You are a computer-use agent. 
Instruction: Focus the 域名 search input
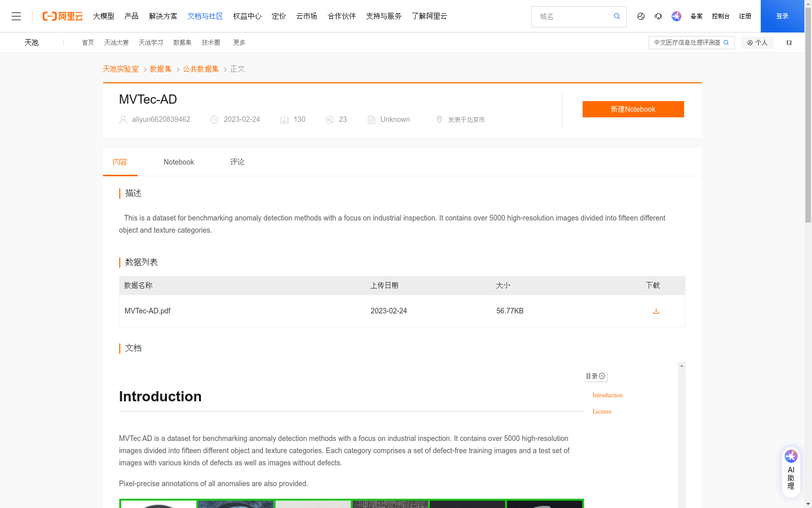point(573,16)
